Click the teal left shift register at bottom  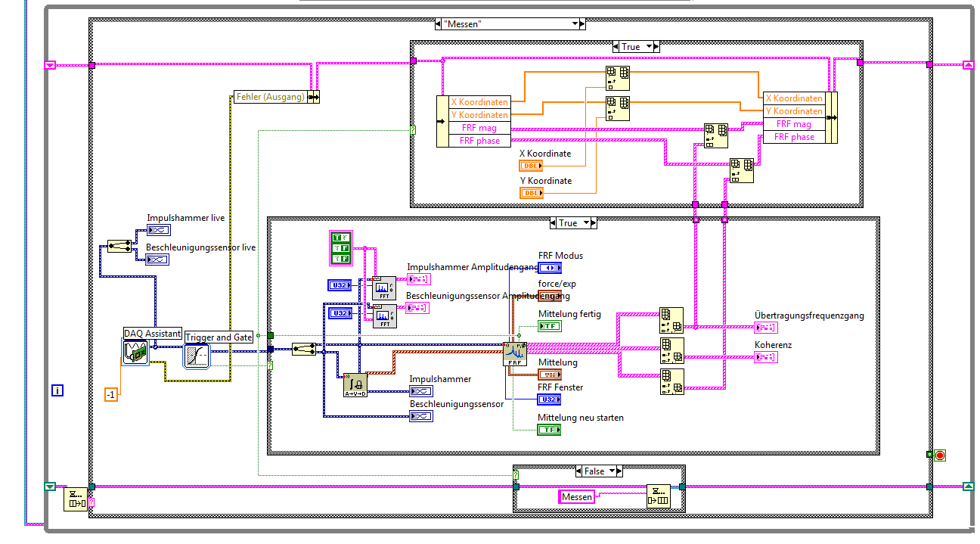50,486
